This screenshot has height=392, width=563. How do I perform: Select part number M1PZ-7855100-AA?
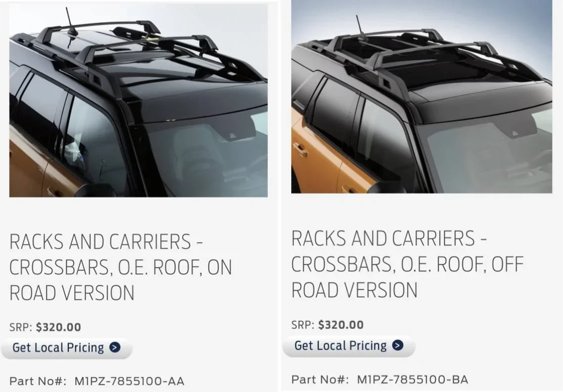[129, 381]
